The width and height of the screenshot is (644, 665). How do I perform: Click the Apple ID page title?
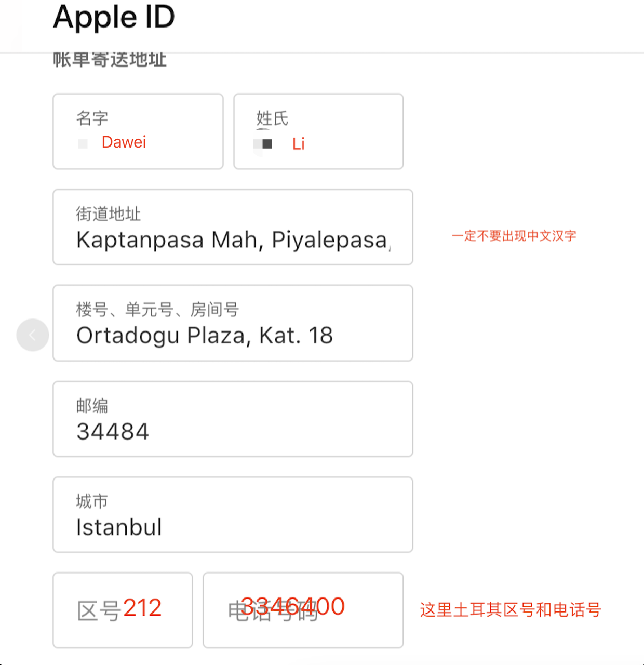click(114, 17)
